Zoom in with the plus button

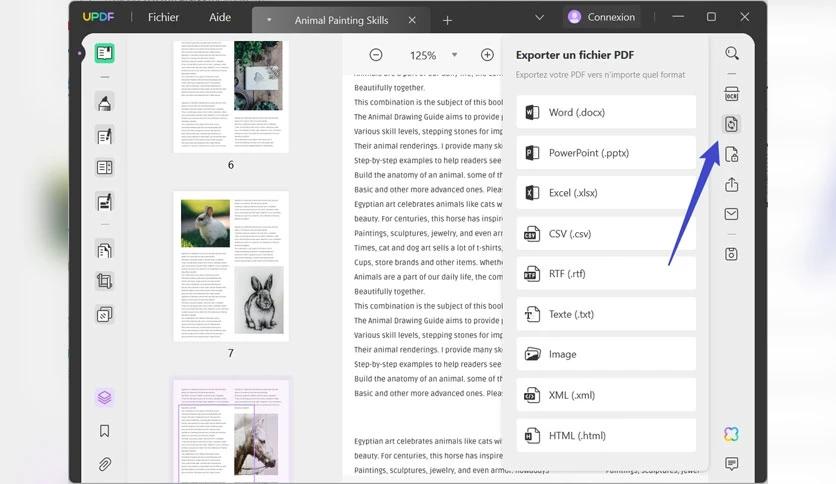[x=487, y=55]
